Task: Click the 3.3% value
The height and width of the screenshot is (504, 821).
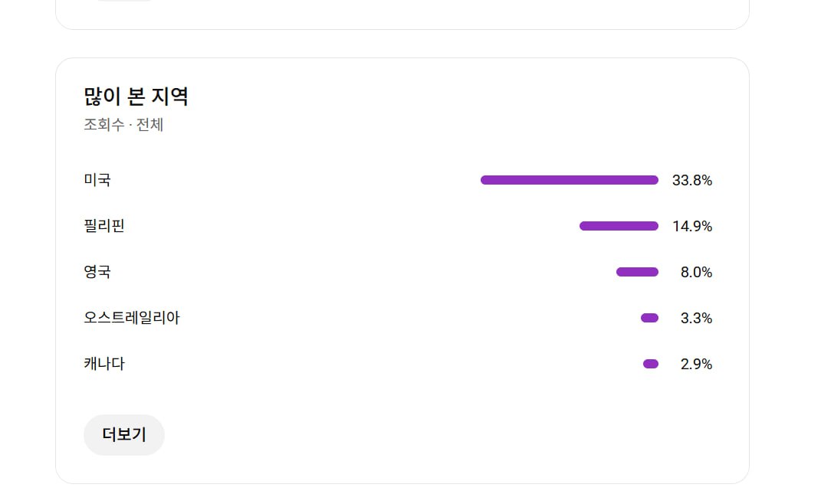Action: [x=696, y=319]
